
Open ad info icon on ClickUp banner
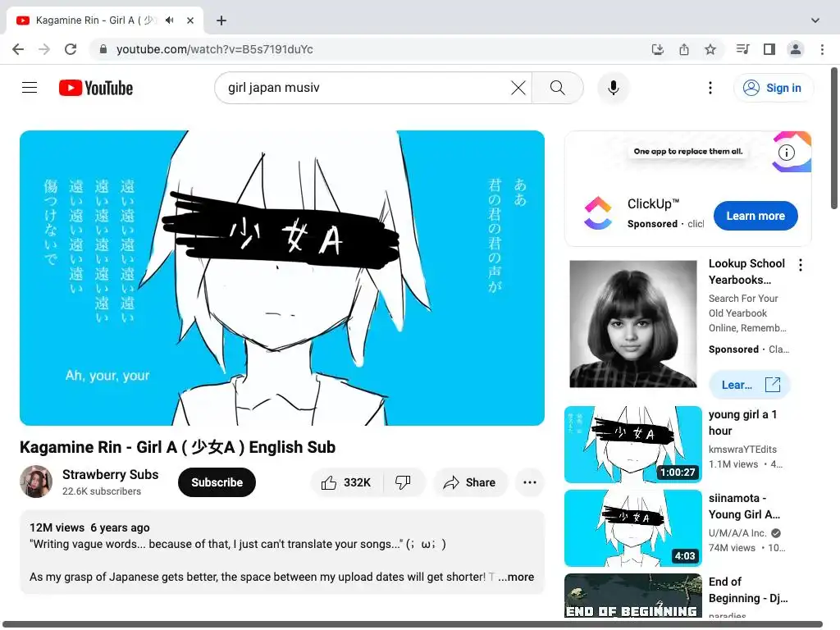[787, 153]
